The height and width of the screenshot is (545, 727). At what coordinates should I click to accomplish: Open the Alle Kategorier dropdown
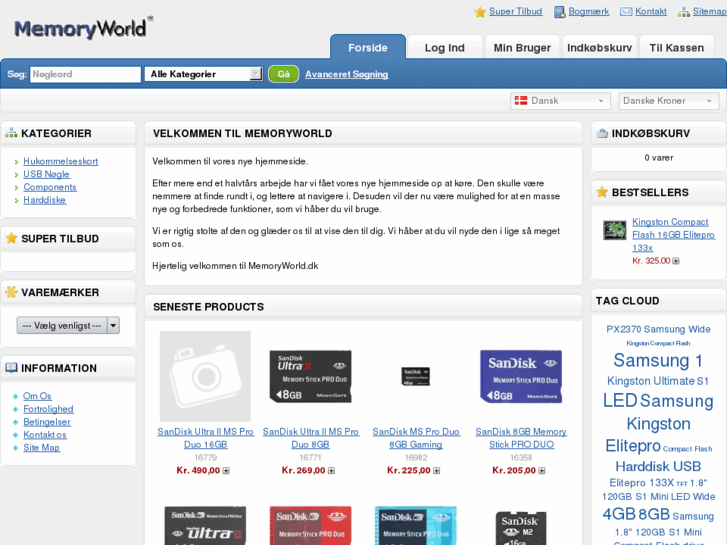point(204,74)
